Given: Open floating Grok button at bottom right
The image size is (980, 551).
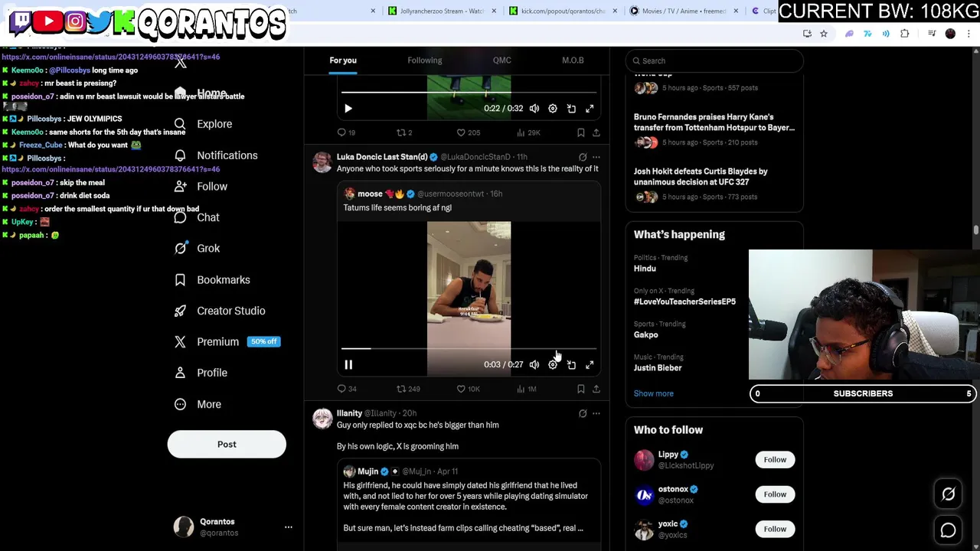Looking at the screenshot, I should 948,494.
